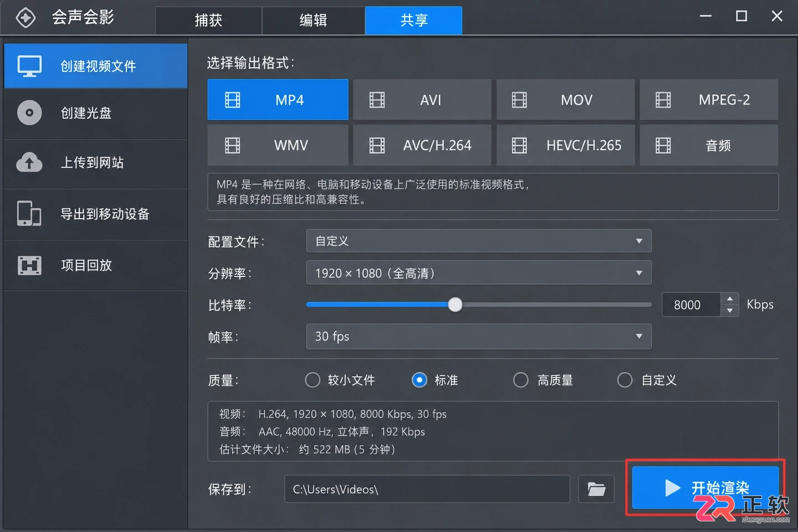Click the unfilled part of the 比特率 slider track
Image resolution: width=798 pixels, height=532 pixels.
coord(557,305)
